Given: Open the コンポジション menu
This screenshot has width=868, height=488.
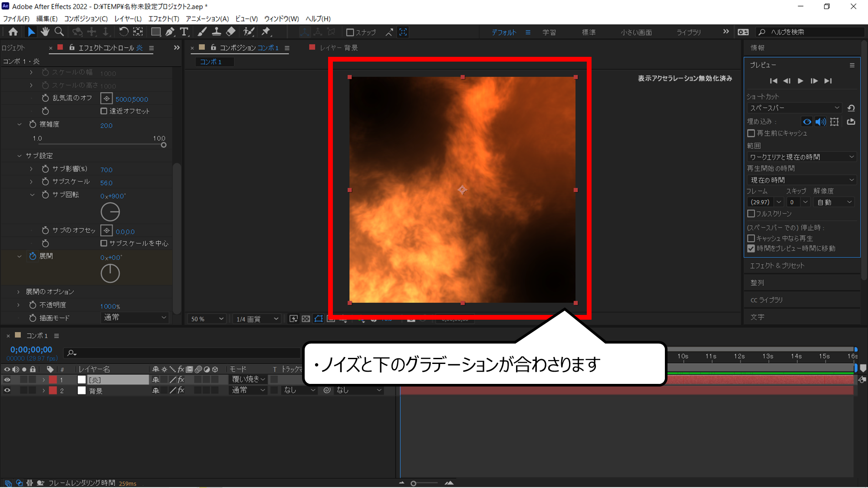Looking at the screenshot, I should click(x=86, y=19).
